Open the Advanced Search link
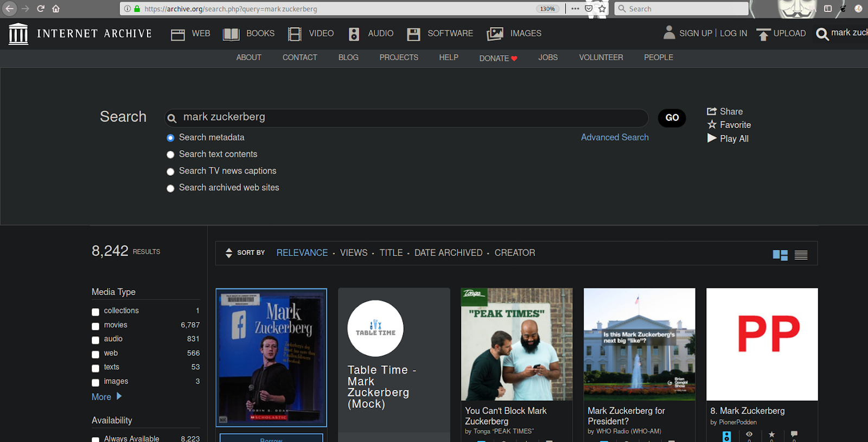This screenshot has height=442, width=868. [615, 138]
